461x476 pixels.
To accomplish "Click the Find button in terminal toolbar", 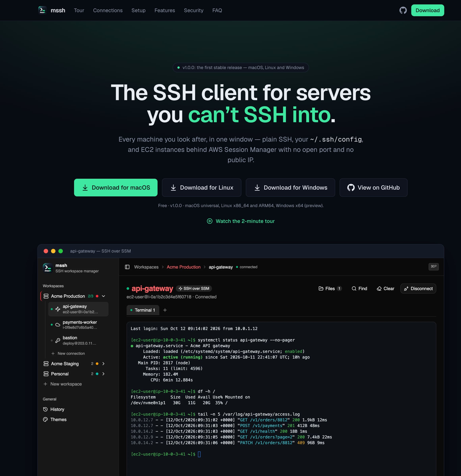I will [359, 289].
